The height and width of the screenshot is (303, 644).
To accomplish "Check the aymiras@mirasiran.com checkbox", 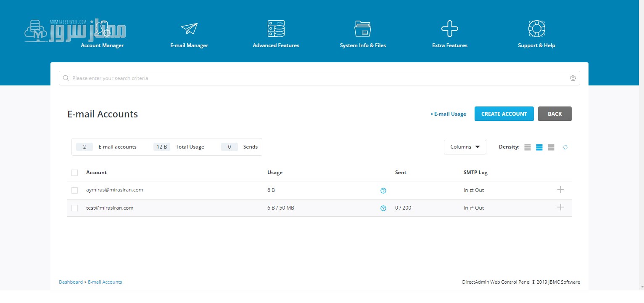I will click(75, 190).
